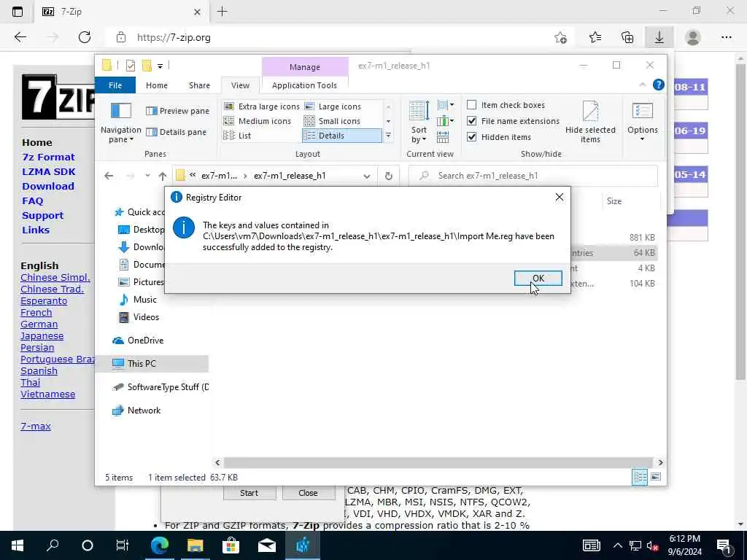747x560 pixels.
Task: Close the Registry Editor dialog with X
Action: point(560,197)
